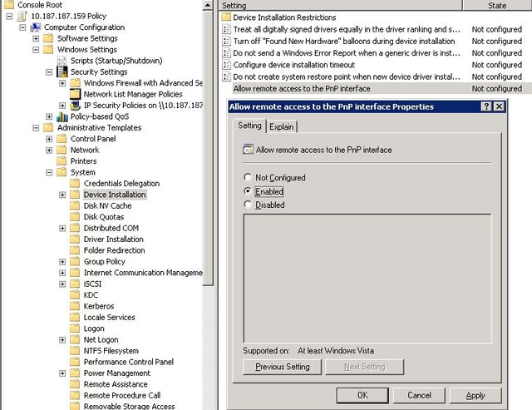The image size is (532, 410).
Task: Expand the Net Logon node
Action: pos(62,340)
